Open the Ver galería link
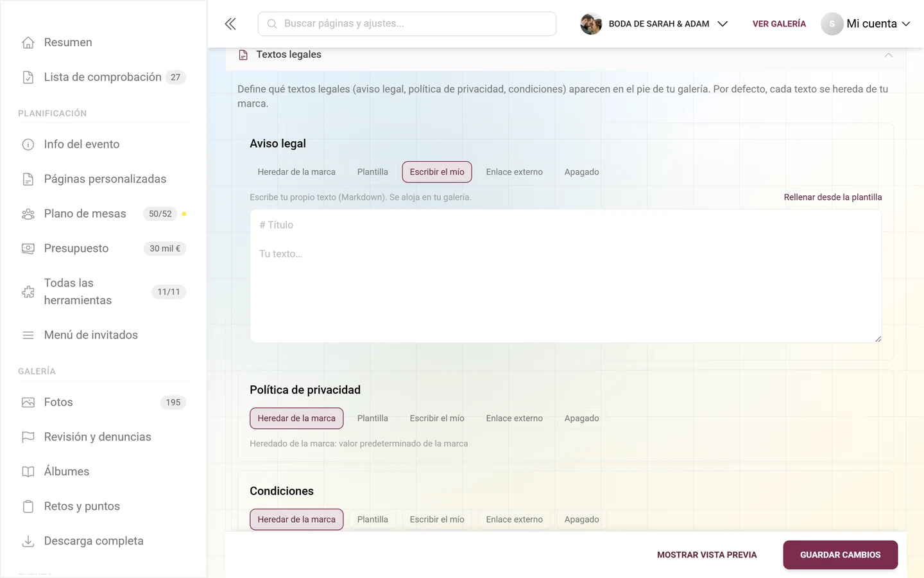The height and width of the screenshot is (578, 924). [779, 24]
